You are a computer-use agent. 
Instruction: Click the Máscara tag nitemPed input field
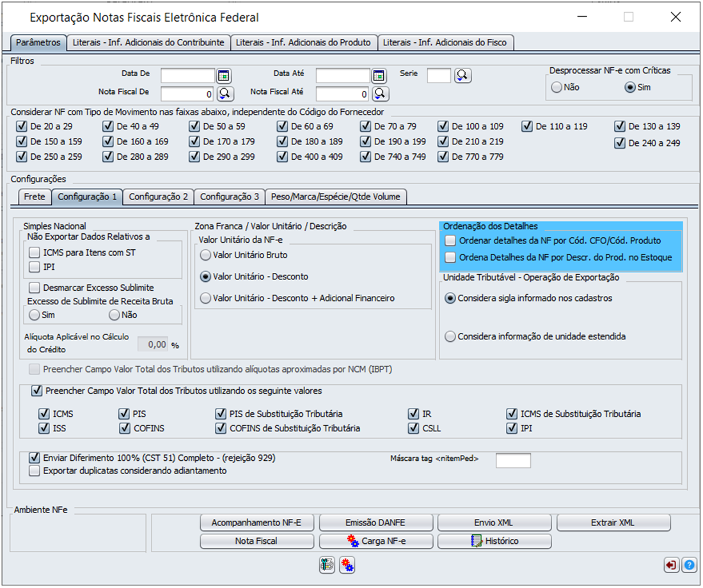click(x=513, y=460)
